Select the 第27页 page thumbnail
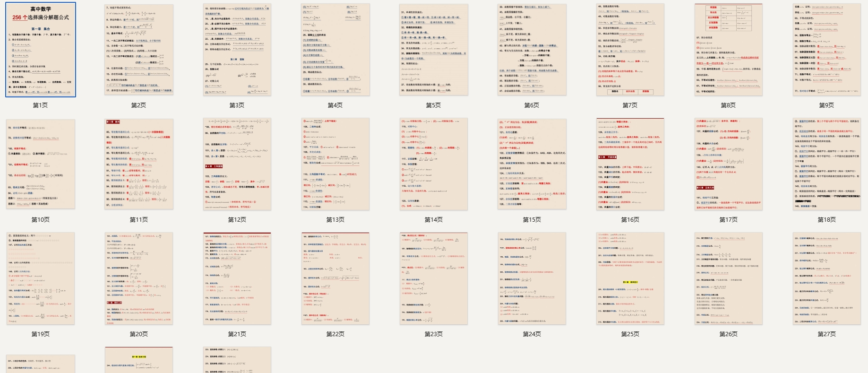 coord(827,278)
